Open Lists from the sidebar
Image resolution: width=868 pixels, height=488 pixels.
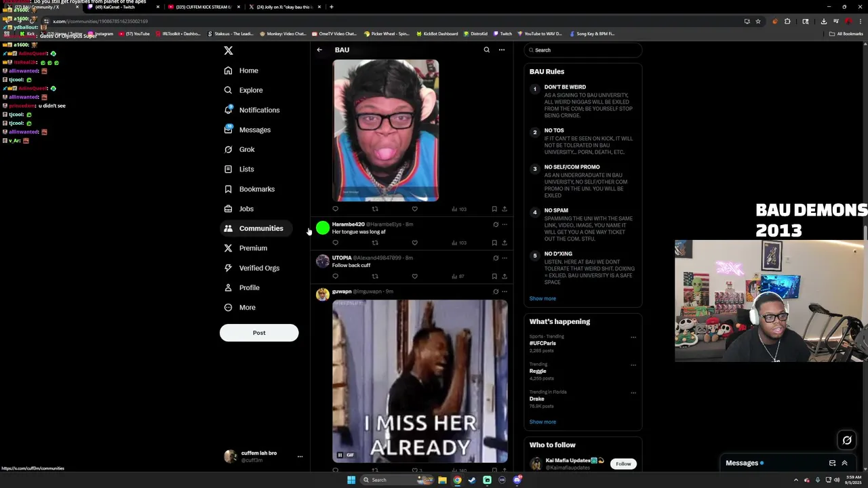(x=239, y=169)
